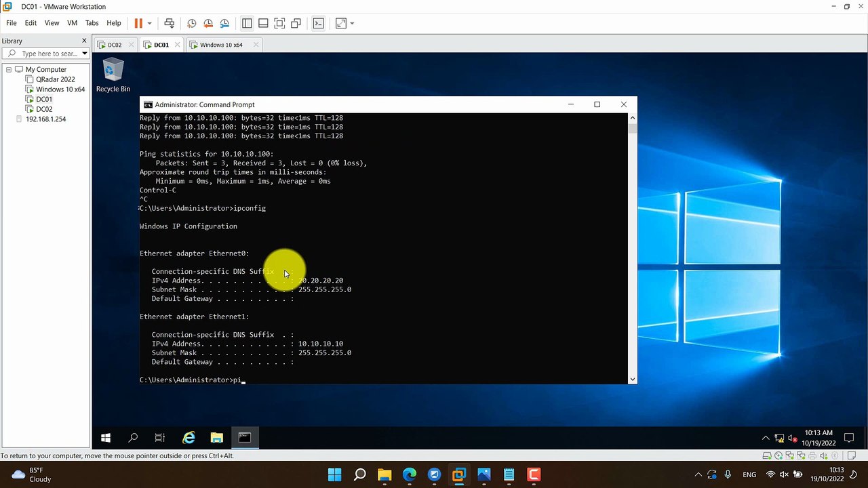This screenshot has width=868, height=488.
Task: Minimize the Command Prompt window
Action: (x=571, y=104)
